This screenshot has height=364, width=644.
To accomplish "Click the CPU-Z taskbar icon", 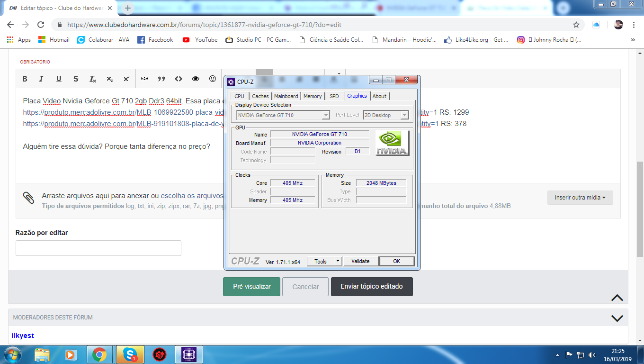I will [x=189, y=354].
